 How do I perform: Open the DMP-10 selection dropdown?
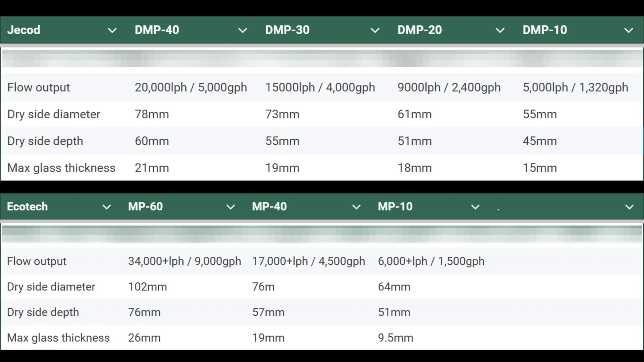pyautogui.click(x=629, y=30)
